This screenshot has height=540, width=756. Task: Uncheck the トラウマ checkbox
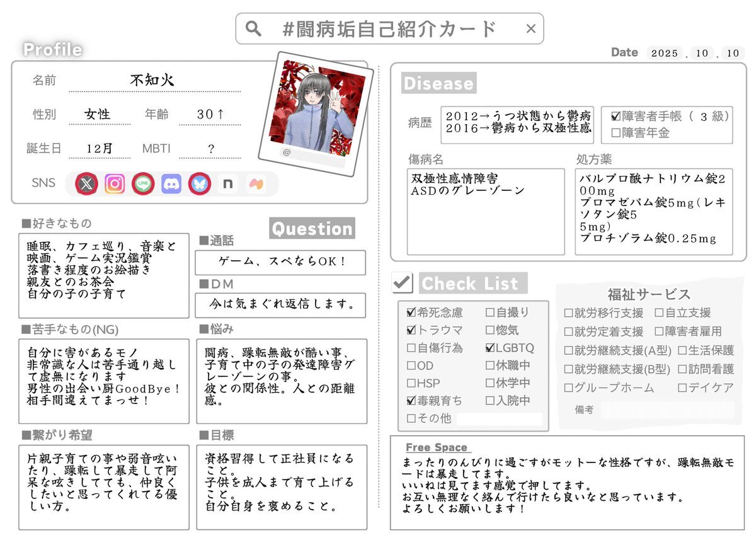click(411, 330)
